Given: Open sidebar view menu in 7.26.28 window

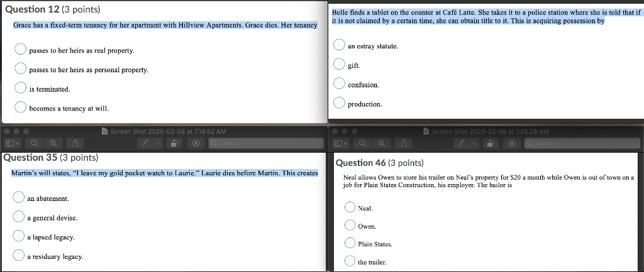Looking at the screenshot, I should (341, 143).
